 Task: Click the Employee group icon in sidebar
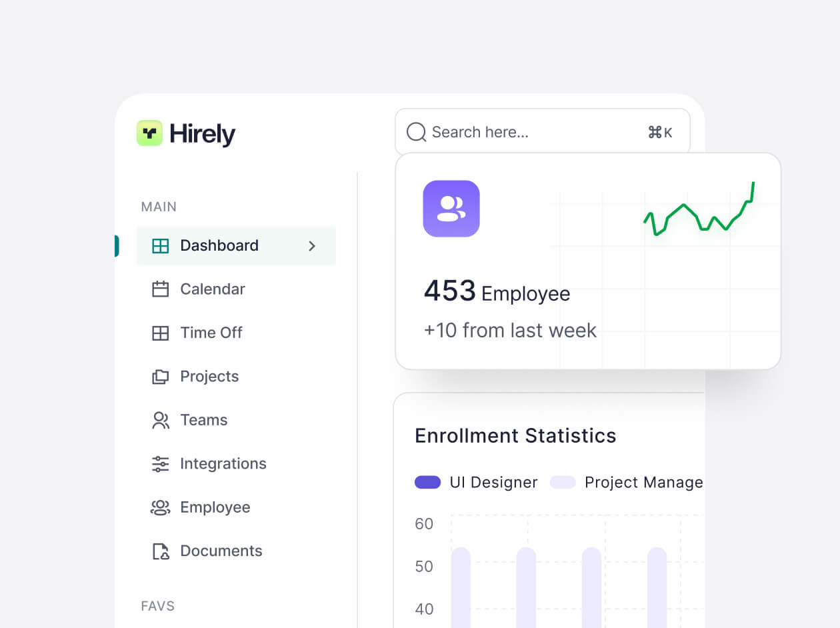pos(160,507)
